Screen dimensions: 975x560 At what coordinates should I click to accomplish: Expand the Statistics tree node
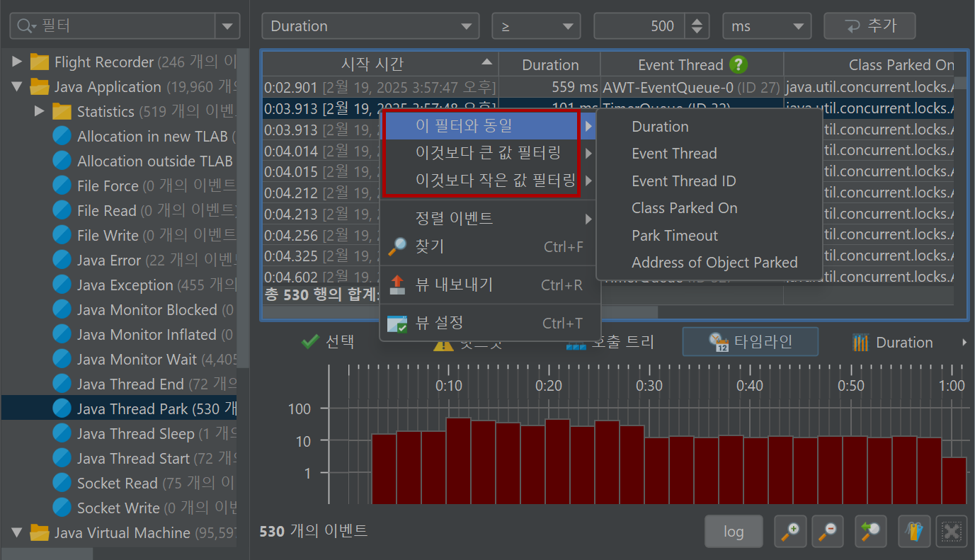point(40,112)
